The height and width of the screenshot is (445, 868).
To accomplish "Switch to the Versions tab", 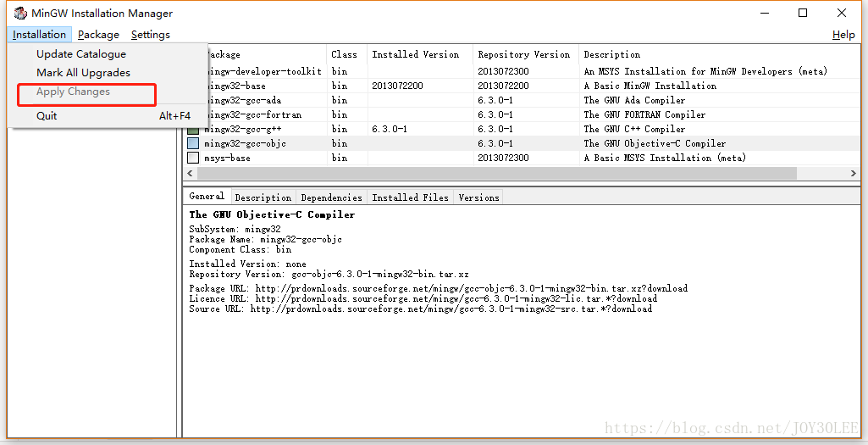I will coord(478,197).
